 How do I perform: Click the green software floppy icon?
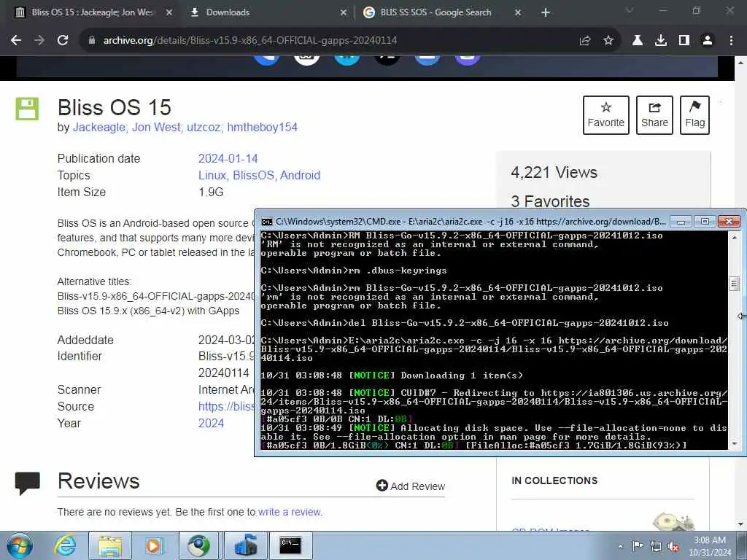[x=27, y=109]
